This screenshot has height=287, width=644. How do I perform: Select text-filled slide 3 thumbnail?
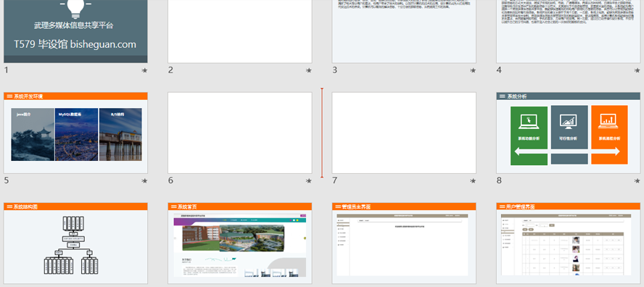(x=404, y=31)
